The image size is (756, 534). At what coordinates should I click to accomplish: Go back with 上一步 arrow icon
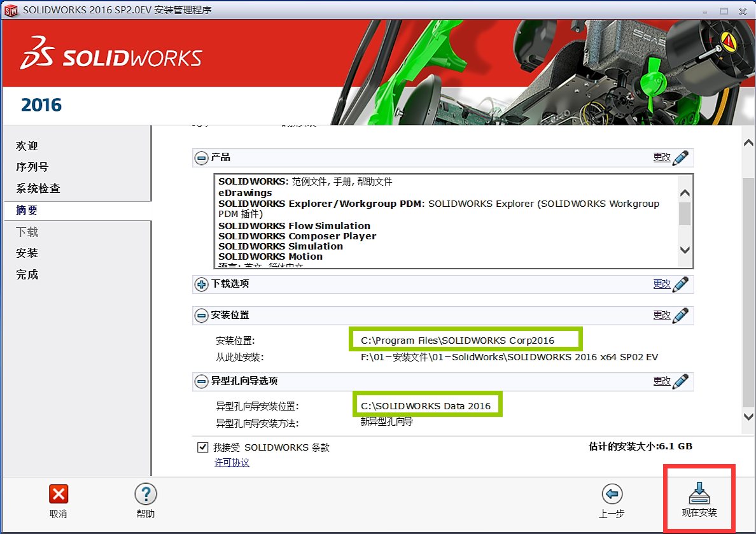612,494
